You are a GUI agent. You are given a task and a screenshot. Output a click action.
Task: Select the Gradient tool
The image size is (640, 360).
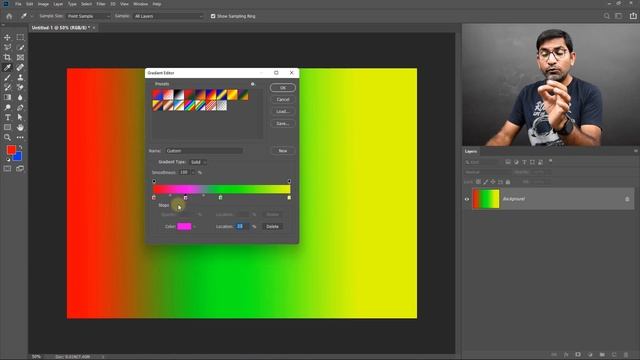point(7,98)
